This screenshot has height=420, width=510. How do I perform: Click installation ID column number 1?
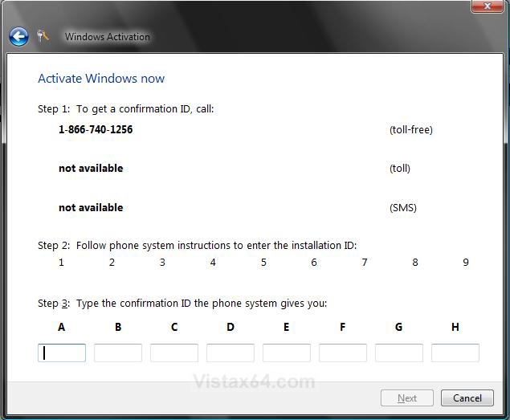[61, 263]
